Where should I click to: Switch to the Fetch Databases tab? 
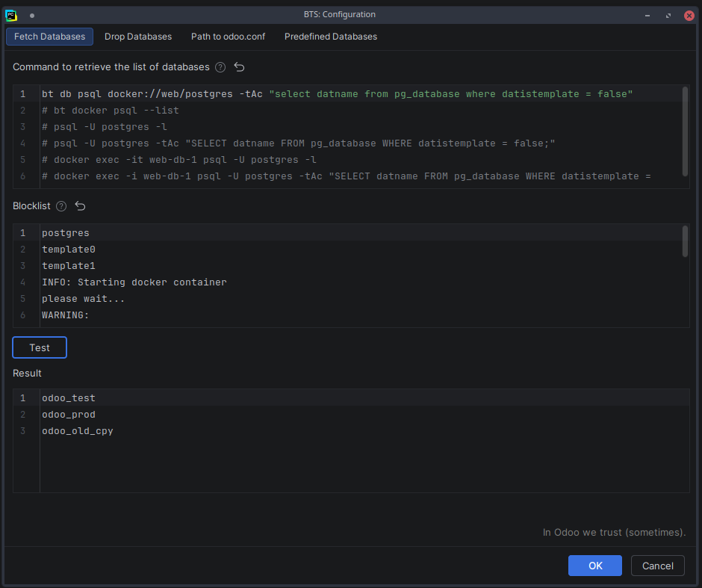point(50,37)
